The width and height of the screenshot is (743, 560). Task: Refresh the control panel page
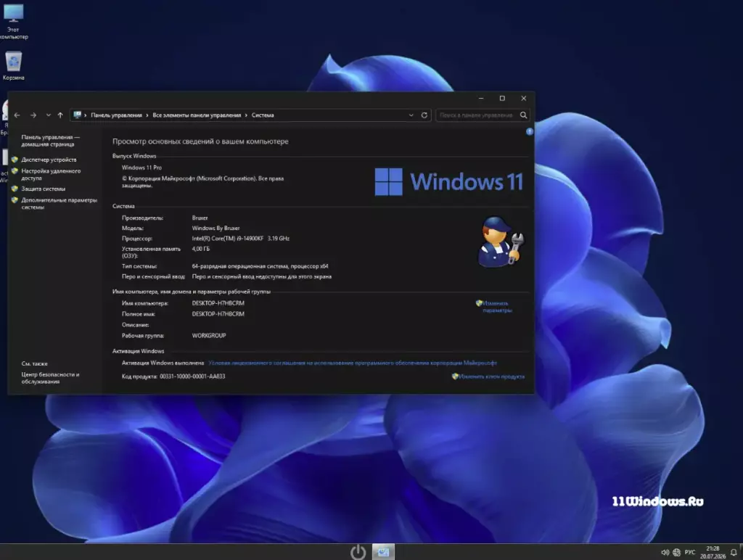click(x=424, y=115)
